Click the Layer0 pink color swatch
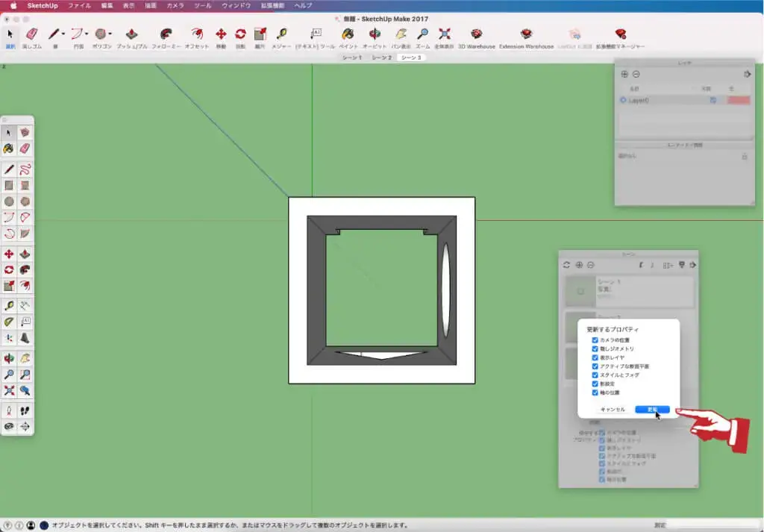 (739, 100)
